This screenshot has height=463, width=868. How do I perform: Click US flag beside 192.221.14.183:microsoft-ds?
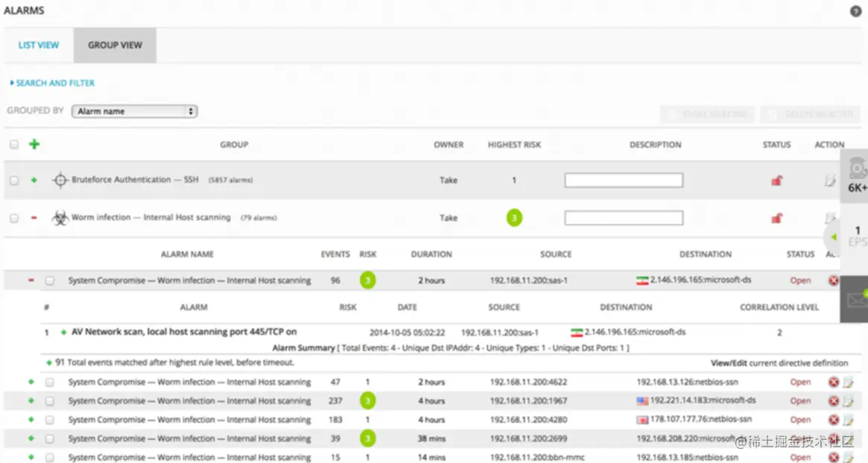point(642,401)
